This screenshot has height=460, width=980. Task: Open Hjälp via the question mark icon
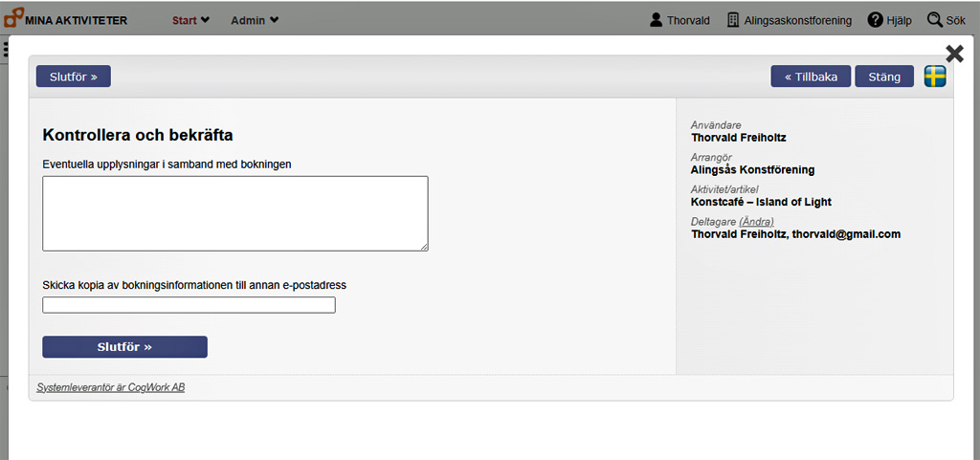click(x=875, y=20)
